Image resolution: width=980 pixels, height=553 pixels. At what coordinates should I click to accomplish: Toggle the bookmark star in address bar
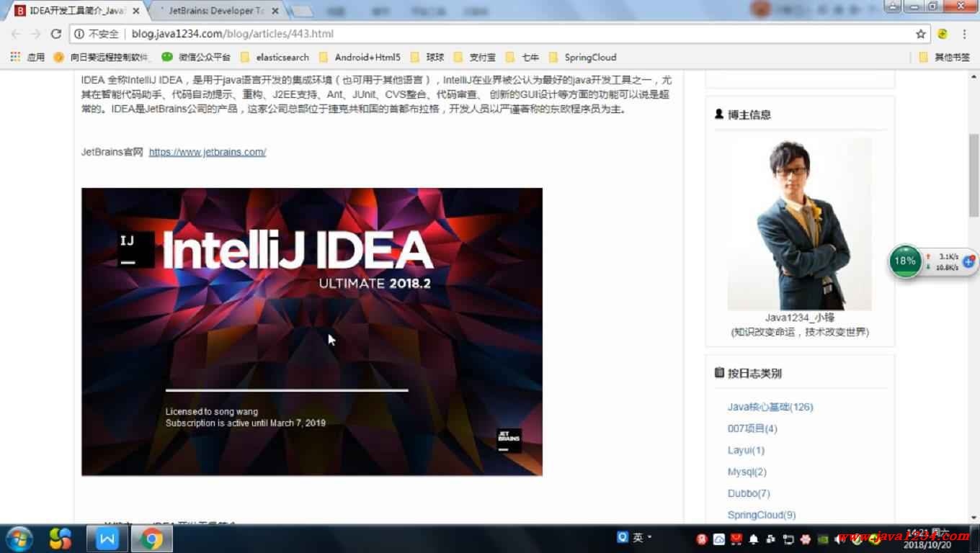pyautogui.click(x=922, y=33)
